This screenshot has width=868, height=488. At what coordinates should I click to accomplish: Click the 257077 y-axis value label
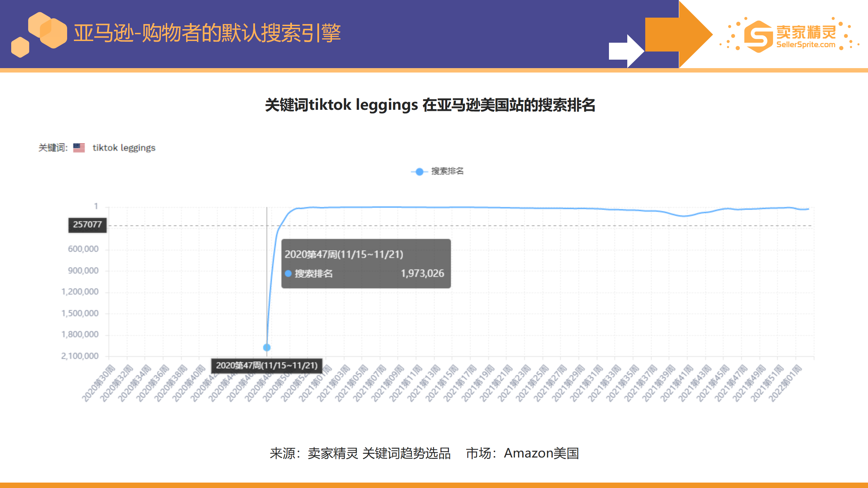pyautogui.click(x=87, y=225)
